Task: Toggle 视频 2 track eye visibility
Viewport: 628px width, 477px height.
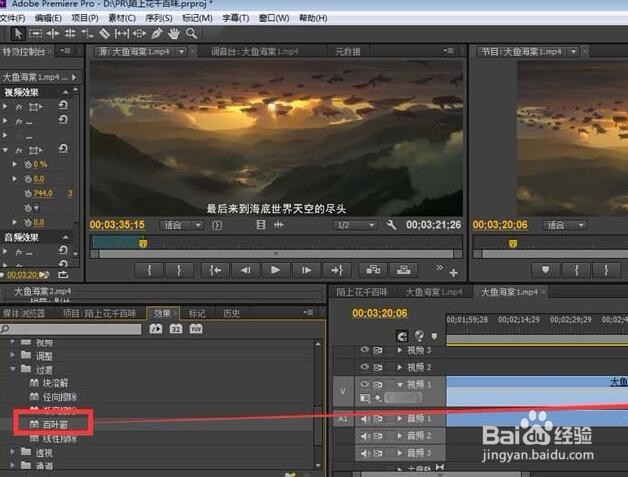Action: pos(364,367)
